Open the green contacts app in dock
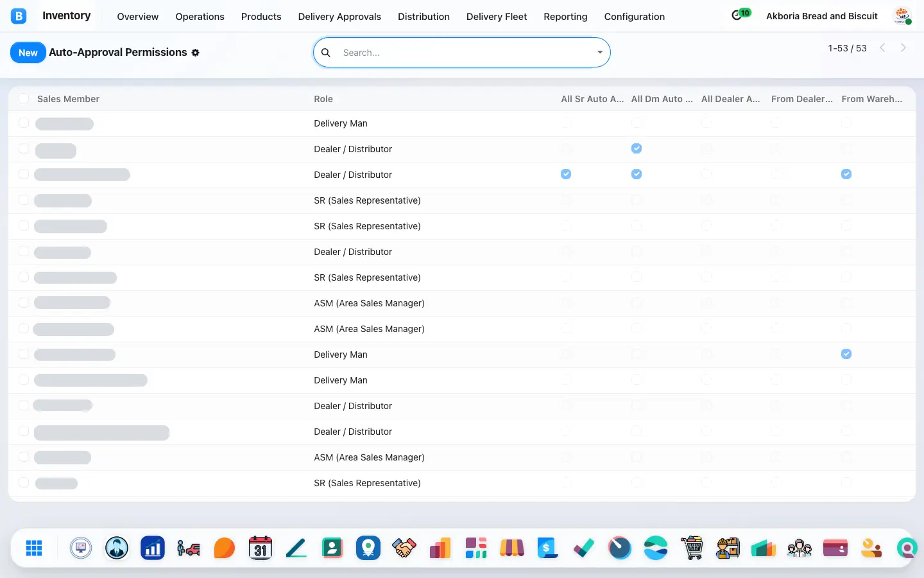The width and height of the screenshot is (924, 578). pos(332,548)
